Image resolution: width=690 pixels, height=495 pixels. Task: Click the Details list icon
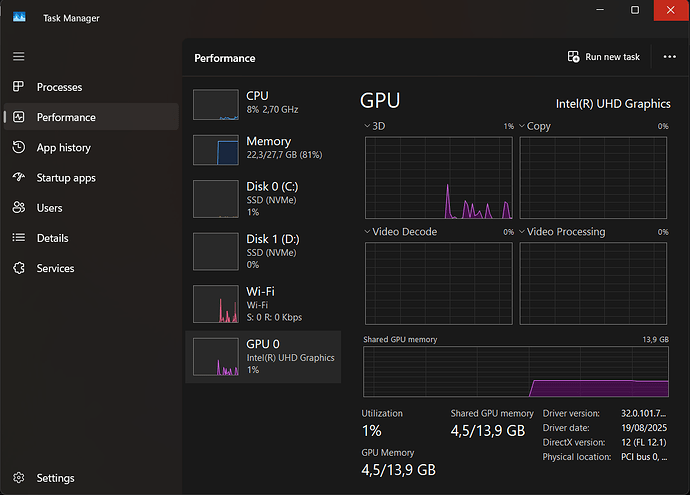tap(18, 238)
